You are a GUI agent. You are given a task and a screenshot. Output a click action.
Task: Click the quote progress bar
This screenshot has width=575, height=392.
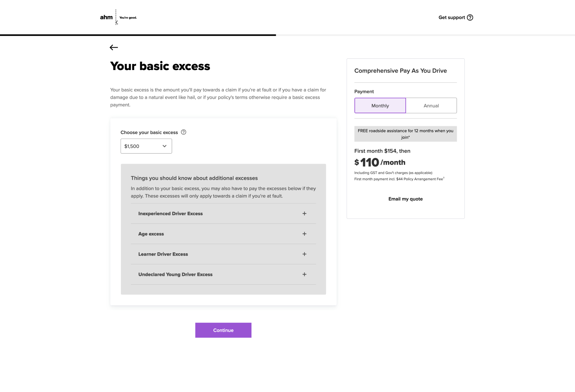138,35
